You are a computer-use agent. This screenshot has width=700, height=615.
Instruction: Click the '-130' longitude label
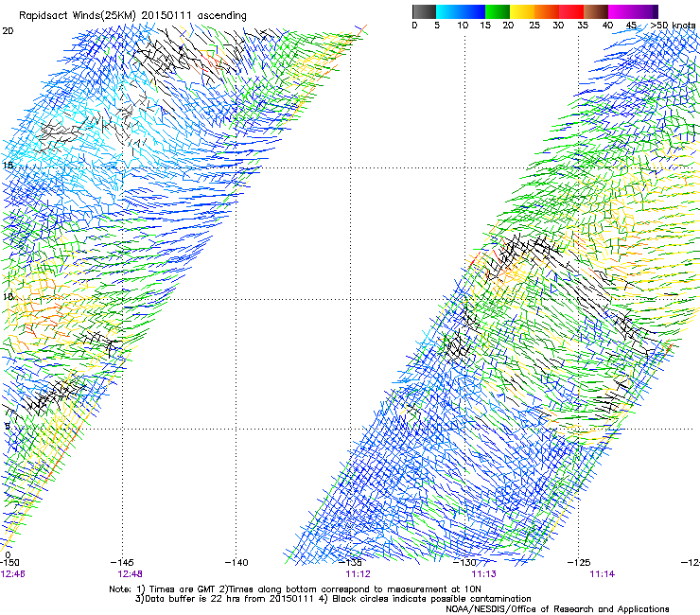464,562
